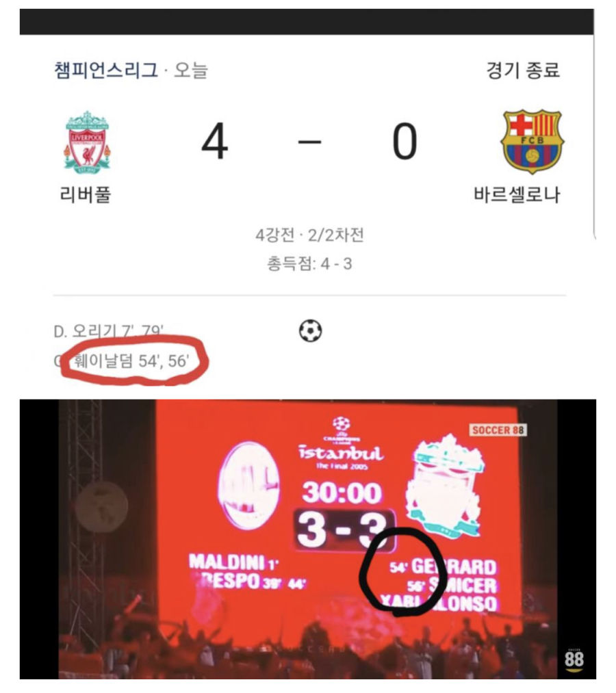Click the Champions League Istanbul logo
Screen dimensions: 616x693
(341, 443)
